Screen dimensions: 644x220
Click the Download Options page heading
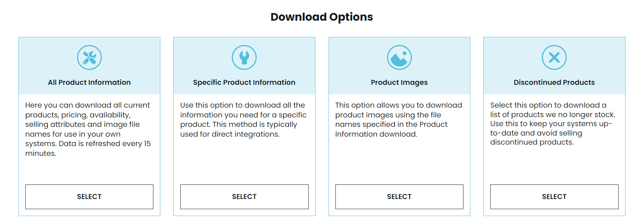coord(322,17)
